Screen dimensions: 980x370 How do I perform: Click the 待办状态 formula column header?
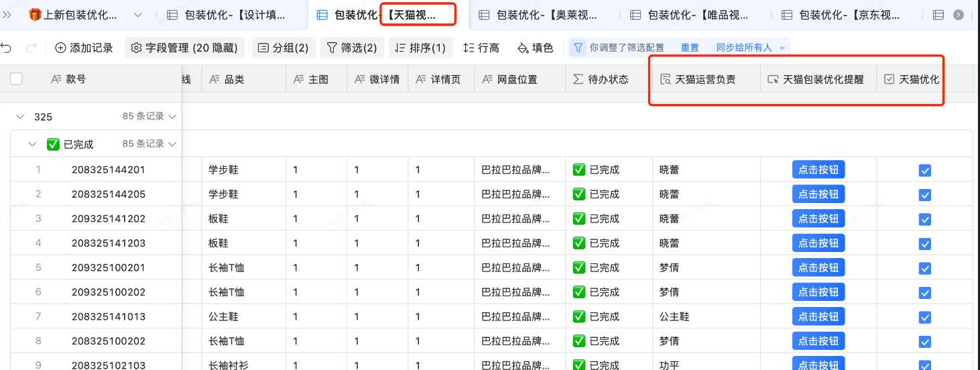click(x=609, y=79)
